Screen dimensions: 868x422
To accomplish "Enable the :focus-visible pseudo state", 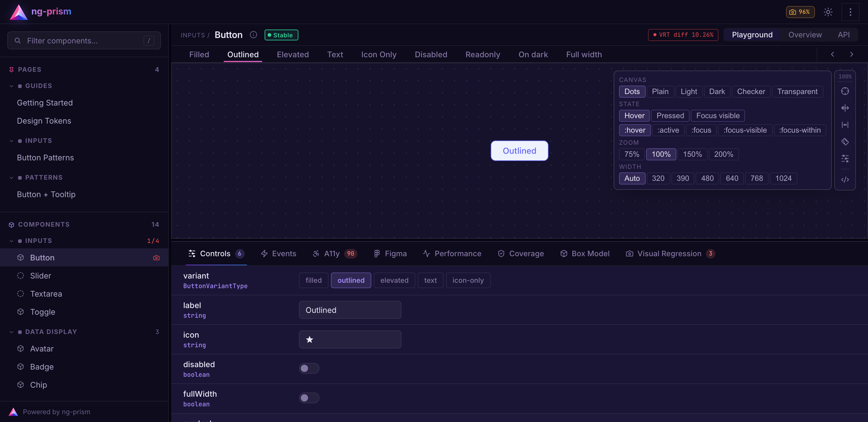I will click(x=745, y=130).
